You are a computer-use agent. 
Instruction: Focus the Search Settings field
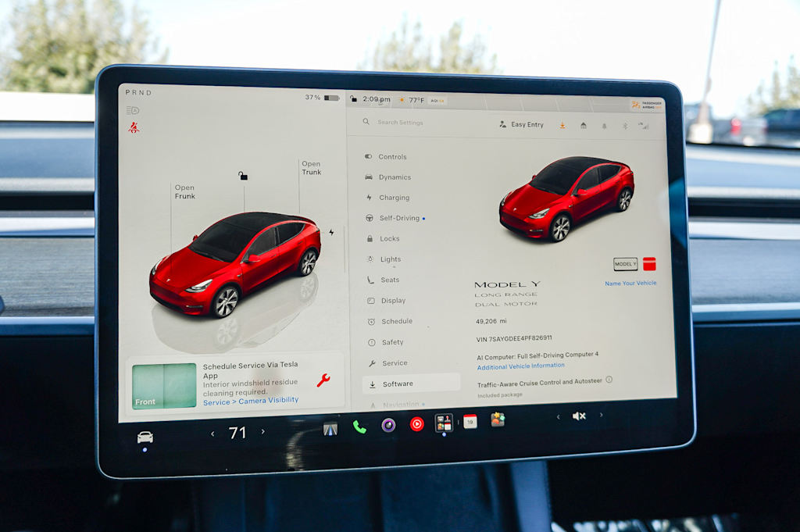pos(401,123)
